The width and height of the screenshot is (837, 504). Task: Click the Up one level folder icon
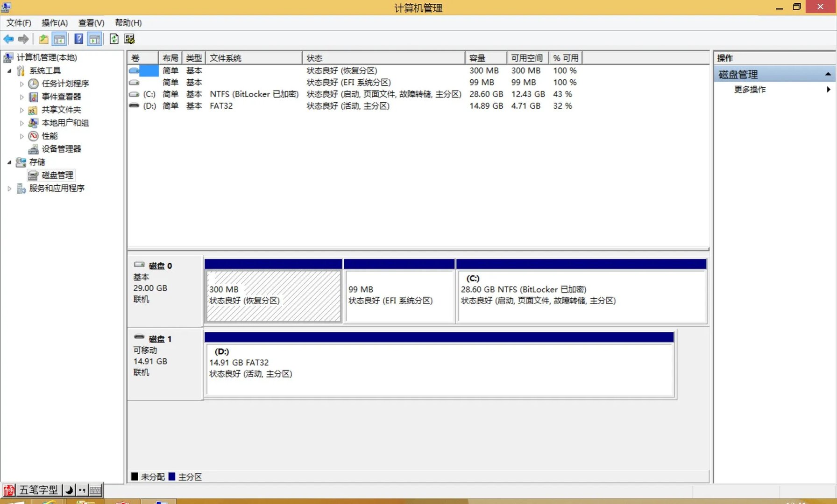pyautogui.click(x=43, y=39)
